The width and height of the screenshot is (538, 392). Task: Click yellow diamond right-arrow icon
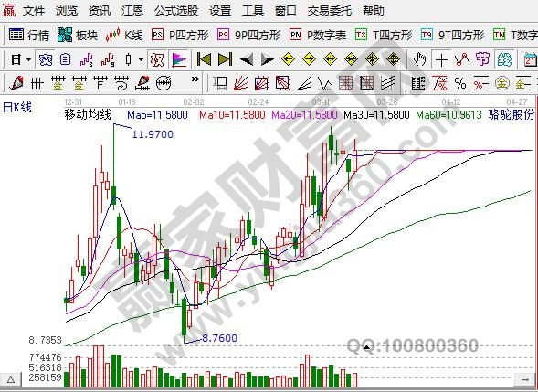309,59
